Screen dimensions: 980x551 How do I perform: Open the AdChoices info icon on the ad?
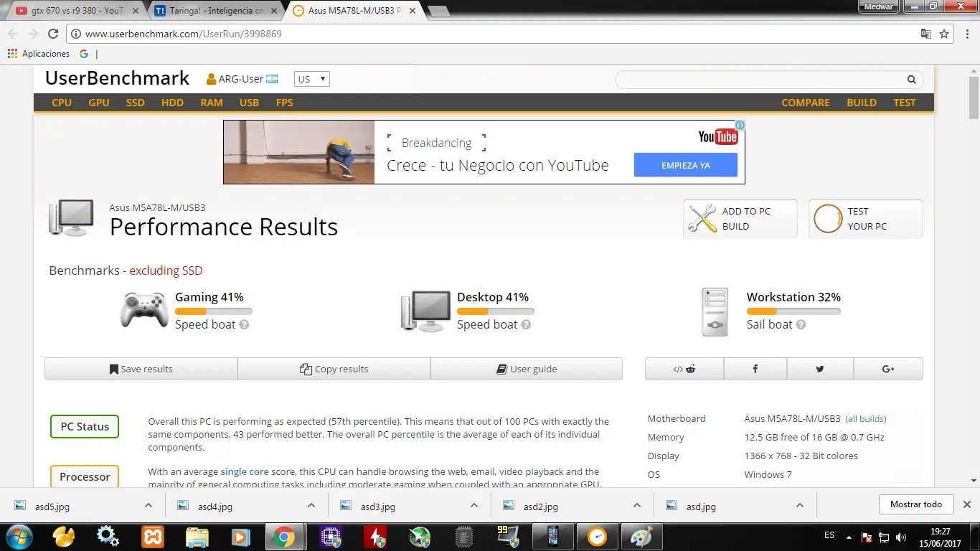point(740,125)
